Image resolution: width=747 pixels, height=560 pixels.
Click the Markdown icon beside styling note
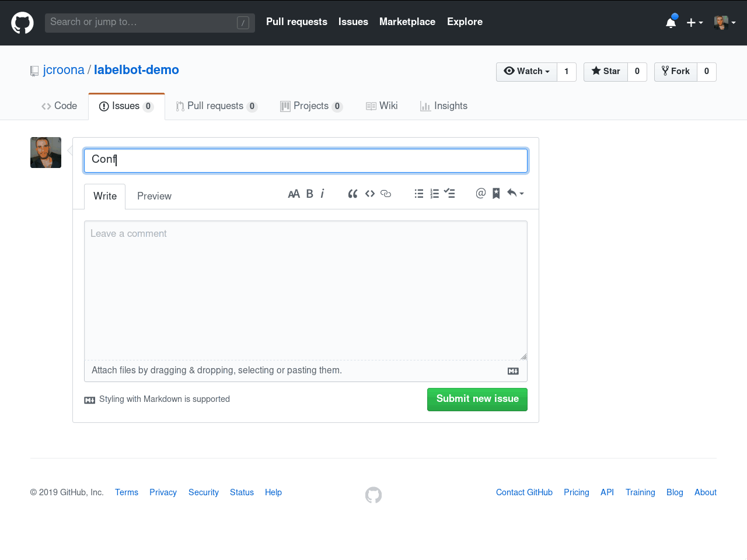click(x=90, y=400)
